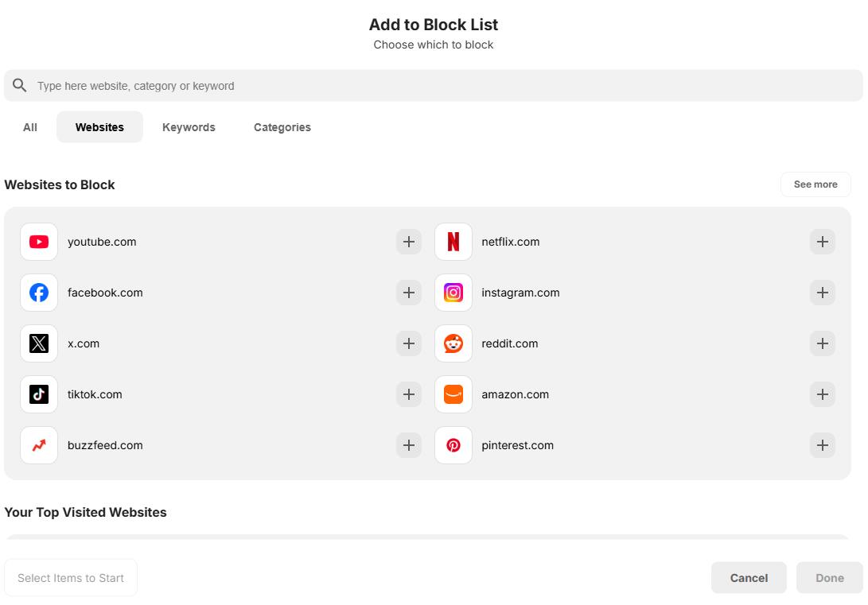868x605 pixels.
Task: Click the Reddit logo icon
Action: click(453, 343)
